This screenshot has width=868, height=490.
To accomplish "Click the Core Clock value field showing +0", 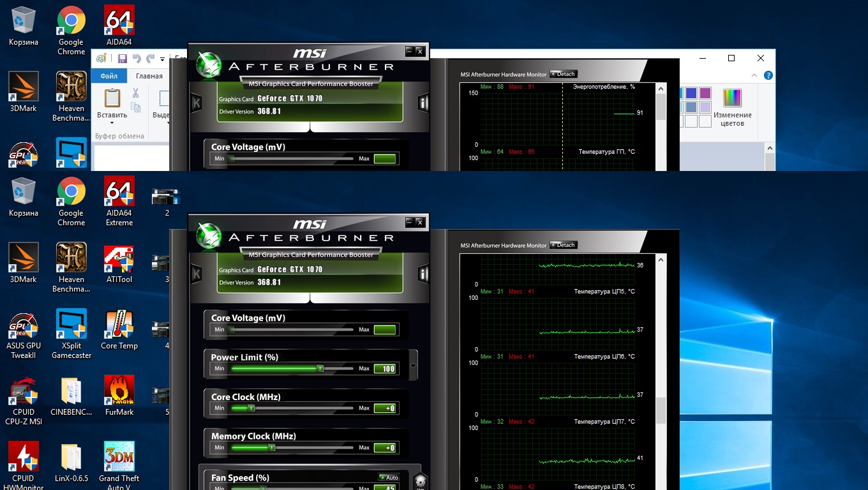I will pos(385,408).
